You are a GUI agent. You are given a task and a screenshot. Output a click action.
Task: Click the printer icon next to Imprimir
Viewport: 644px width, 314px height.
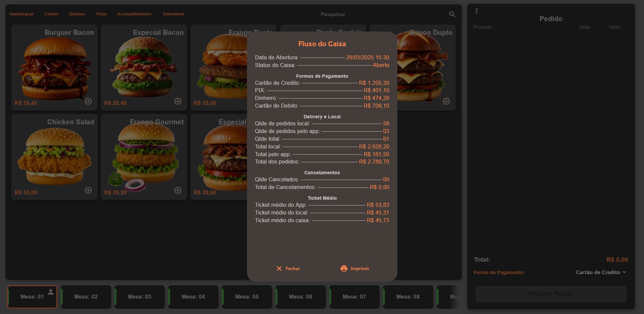344,268
